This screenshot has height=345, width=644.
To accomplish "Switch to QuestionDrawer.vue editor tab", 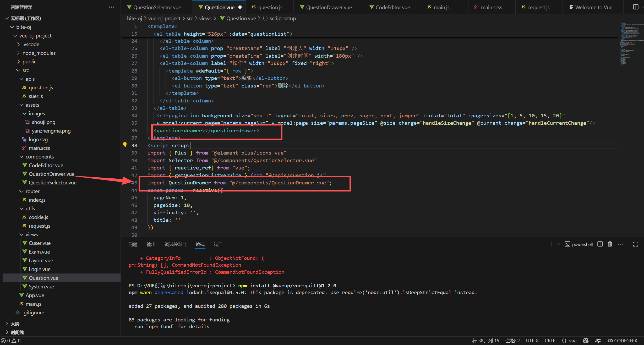I will click(x=329, y=7).
